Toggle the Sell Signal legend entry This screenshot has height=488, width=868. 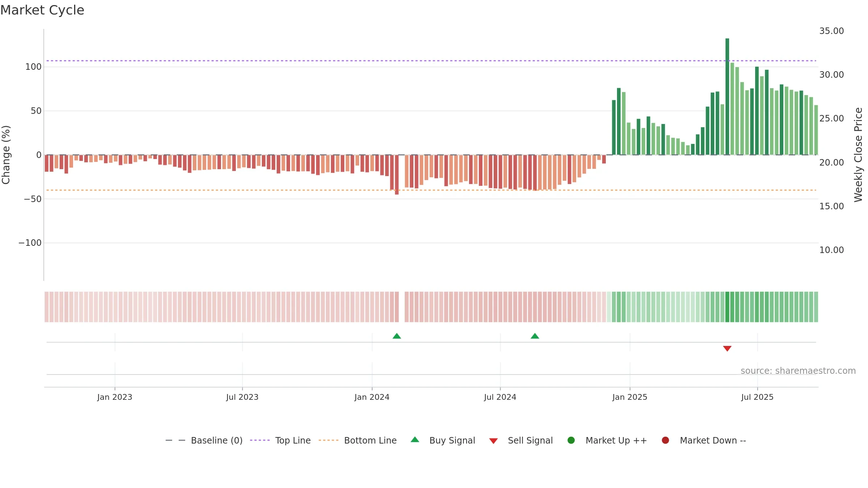tap(521, 440)
